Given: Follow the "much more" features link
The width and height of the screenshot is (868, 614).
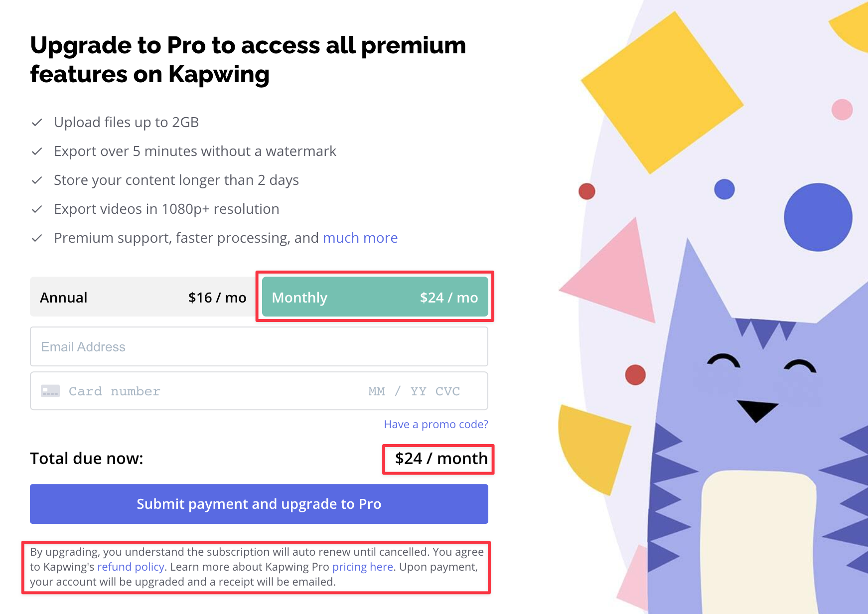Looking at the screenshot, I should pyautogui.click(x=360, y=238).
